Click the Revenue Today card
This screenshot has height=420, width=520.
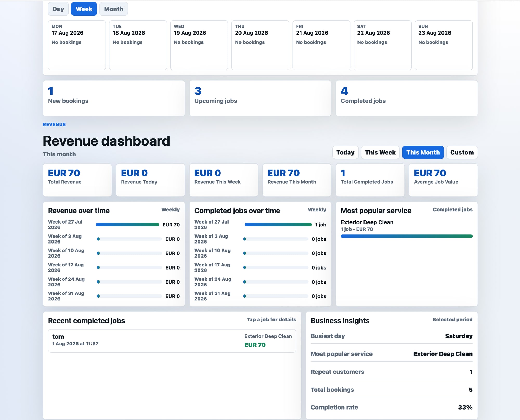(x=151, y=180)
